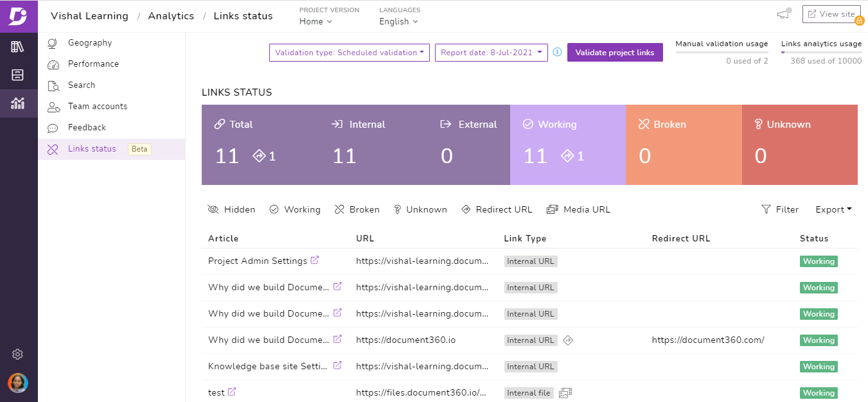The image size is (868, 402).
Task: Click media icon beside Internal file tag
Action: [565, 393]
